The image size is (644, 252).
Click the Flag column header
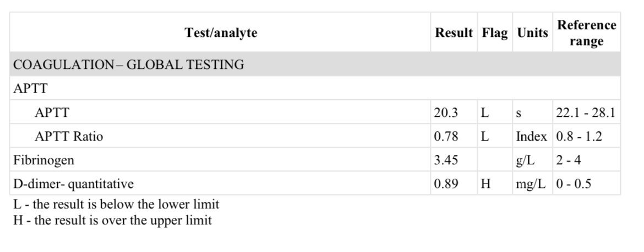coord(495,33)
